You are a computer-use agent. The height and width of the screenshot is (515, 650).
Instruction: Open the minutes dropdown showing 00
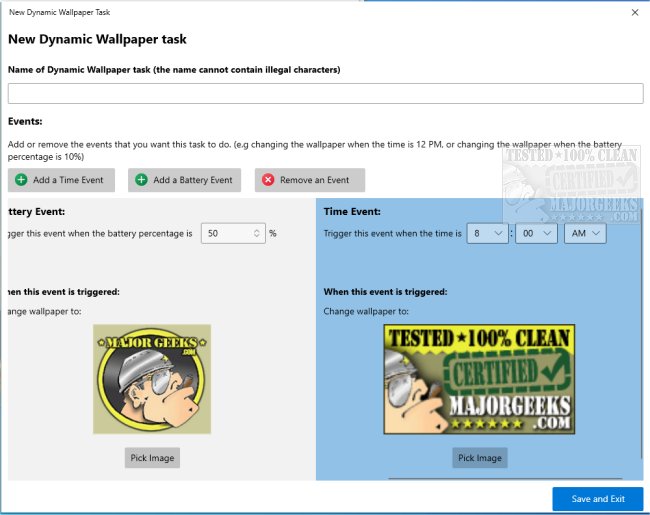pyautogui.click(x=536, y=233)
